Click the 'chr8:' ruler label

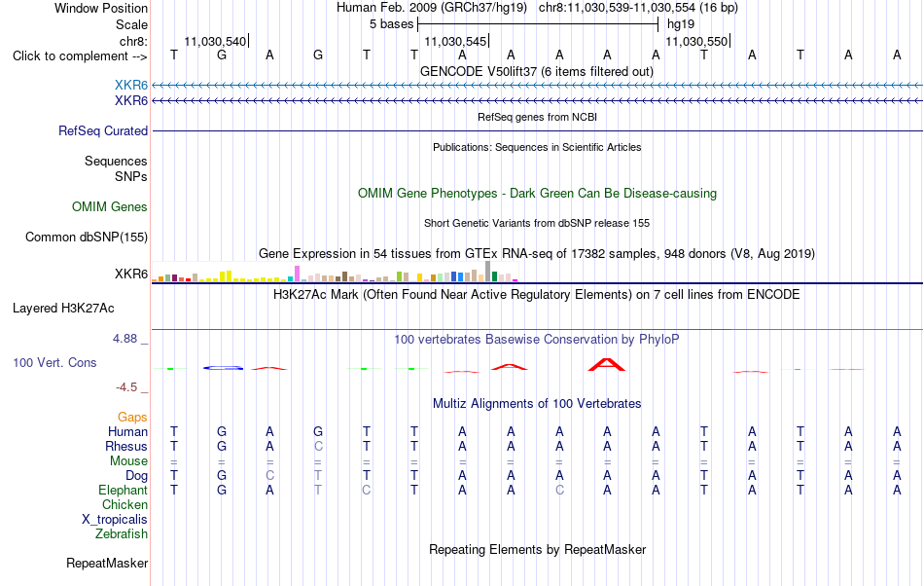(134, 41)
